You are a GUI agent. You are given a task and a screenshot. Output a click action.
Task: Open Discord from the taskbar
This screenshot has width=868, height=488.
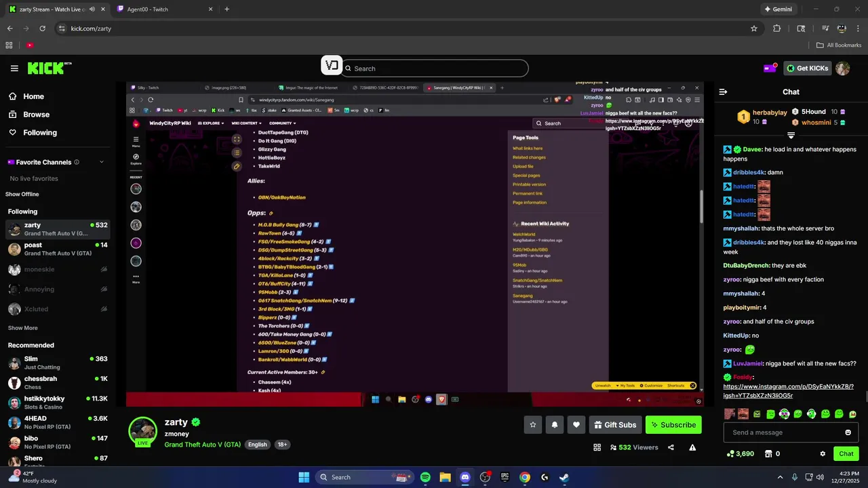[x=465, y=477]
